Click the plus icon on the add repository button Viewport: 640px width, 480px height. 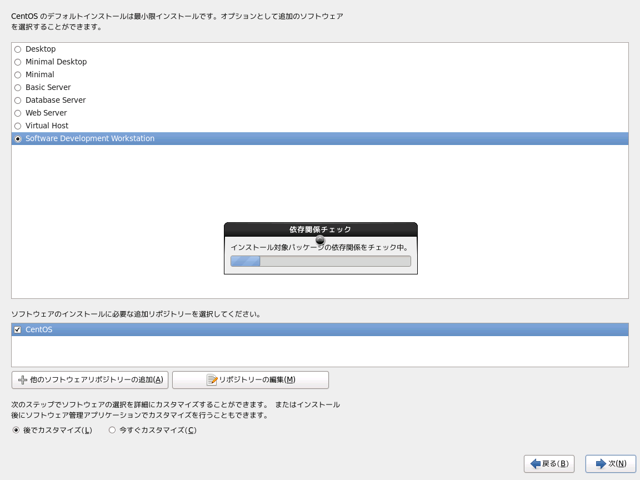pos(23,380)
